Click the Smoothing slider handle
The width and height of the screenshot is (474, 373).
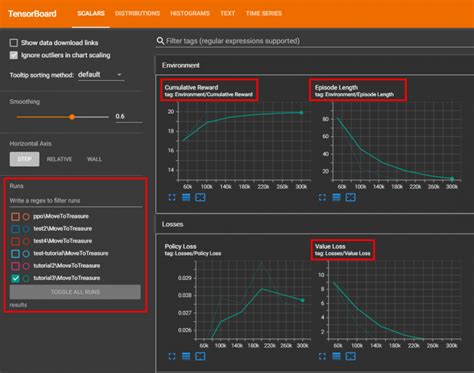click(72, 117)
